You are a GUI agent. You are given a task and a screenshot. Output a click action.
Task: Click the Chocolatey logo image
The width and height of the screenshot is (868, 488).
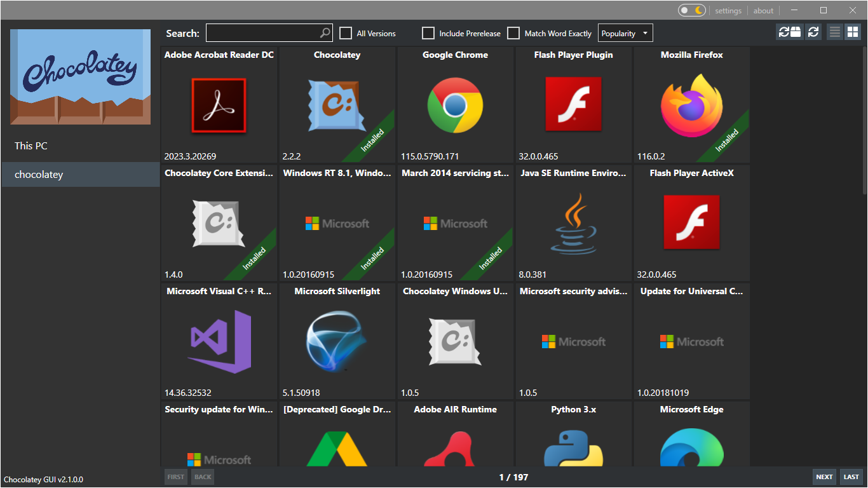point(80,76)
